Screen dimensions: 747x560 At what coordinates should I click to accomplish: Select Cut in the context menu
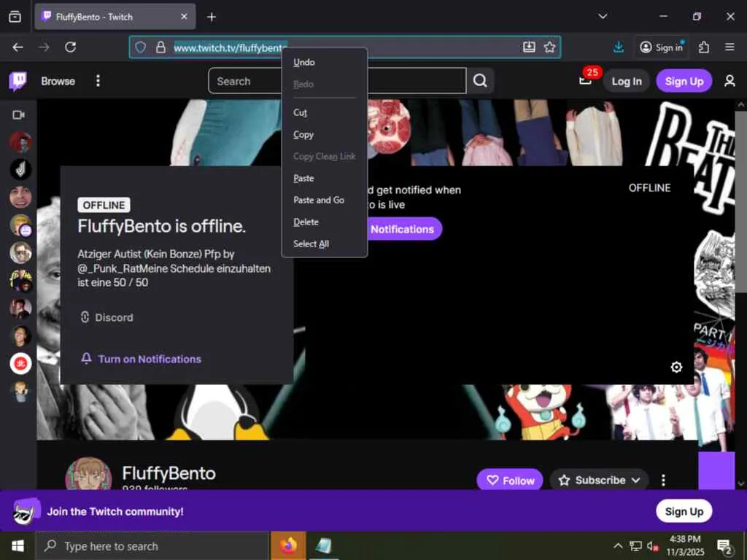coord(325,112)
